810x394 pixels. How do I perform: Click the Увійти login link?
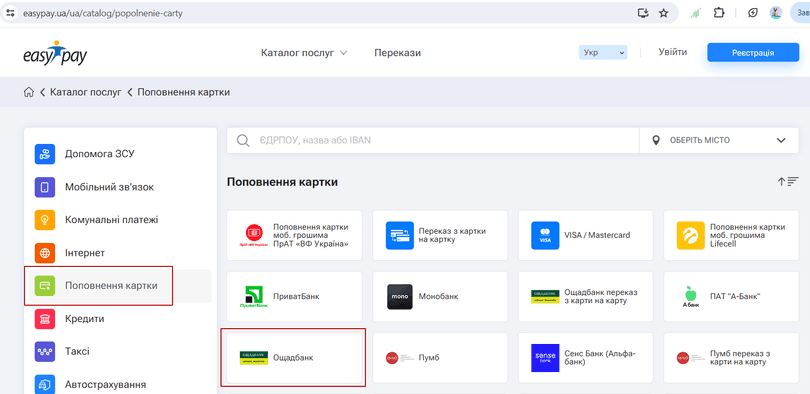(x=673, y=52)
